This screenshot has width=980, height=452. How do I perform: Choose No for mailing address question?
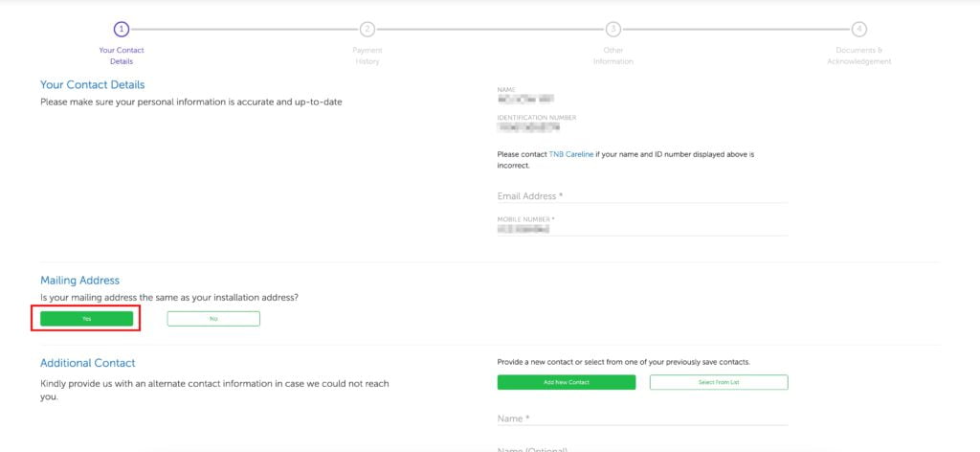(x=213, y=319)
